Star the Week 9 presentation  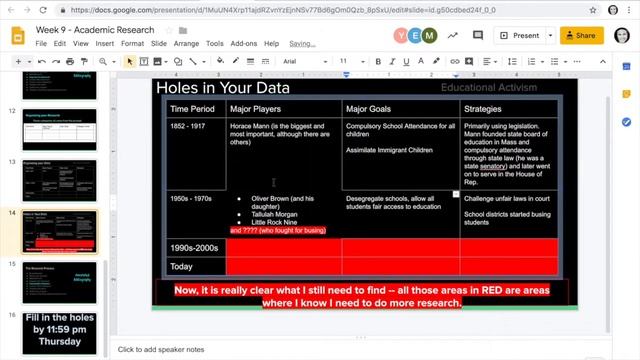[169, 30]
